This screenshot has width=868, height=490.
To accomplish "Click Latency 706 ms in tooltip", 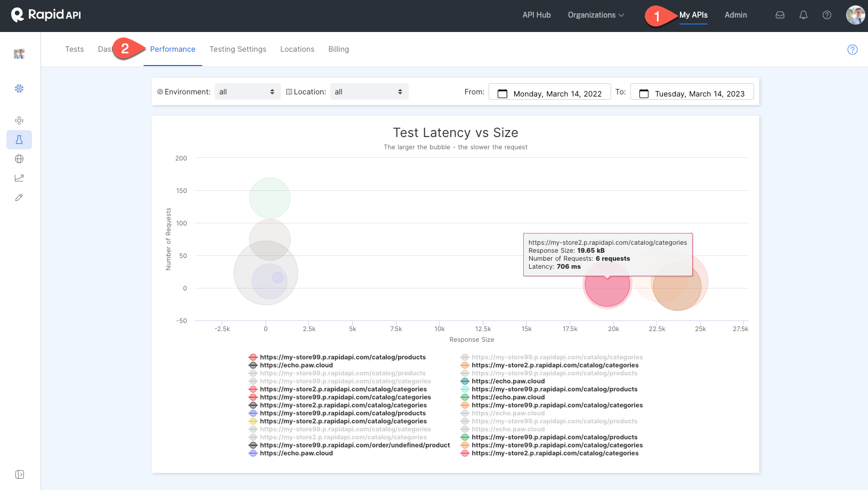I will click(555, 267).
